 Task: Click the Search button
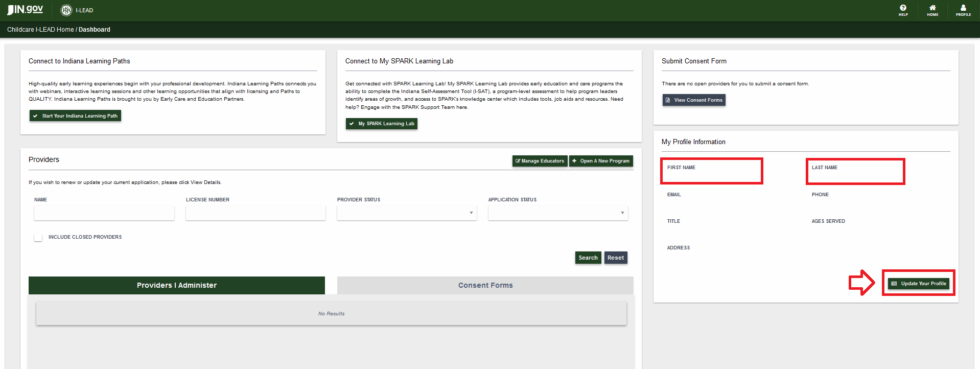point(588,258)
